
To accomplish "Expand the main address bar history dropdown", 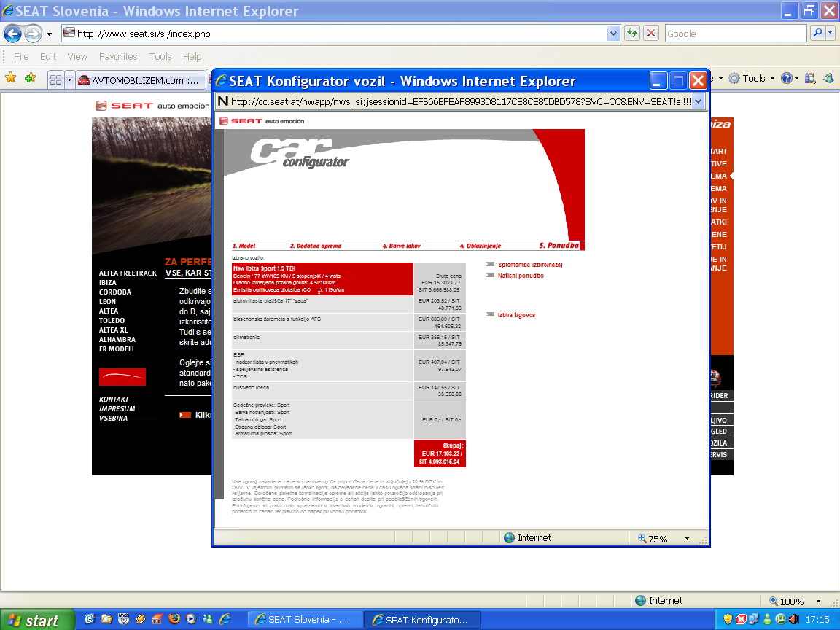I will pyautogui.click(x=613, y=34).
